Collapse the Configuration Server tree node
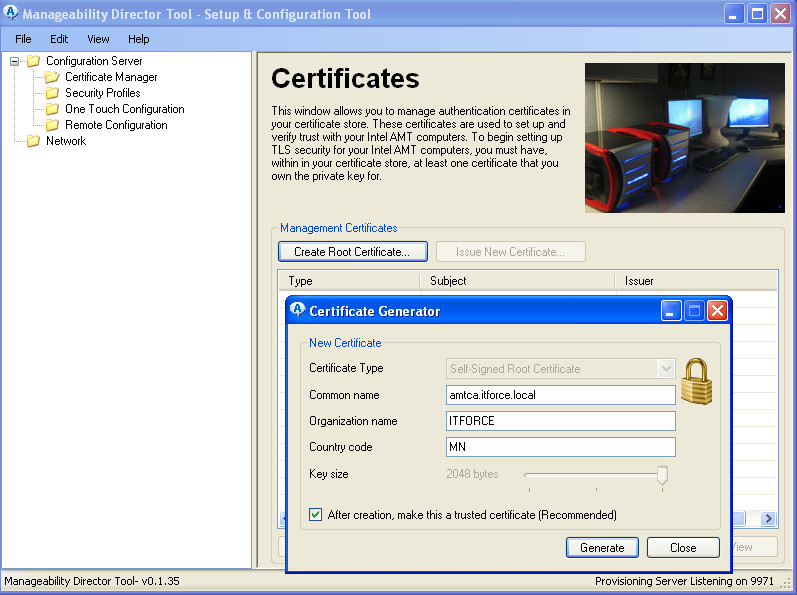Viewport: 797px width, 595px height. pyautogui.click(x=14, y=61)
